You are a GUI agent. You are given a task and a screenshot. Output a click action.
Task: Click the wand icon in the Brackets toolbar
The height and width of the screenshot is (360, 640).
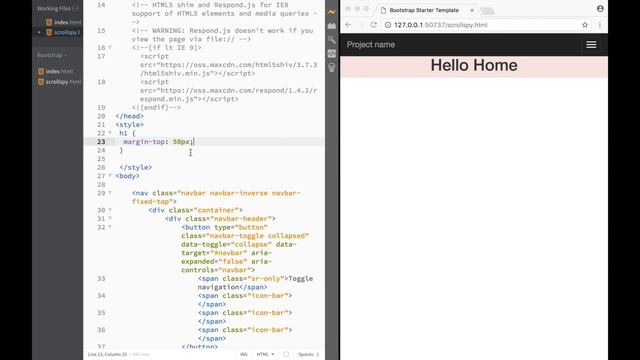[332, 40]
